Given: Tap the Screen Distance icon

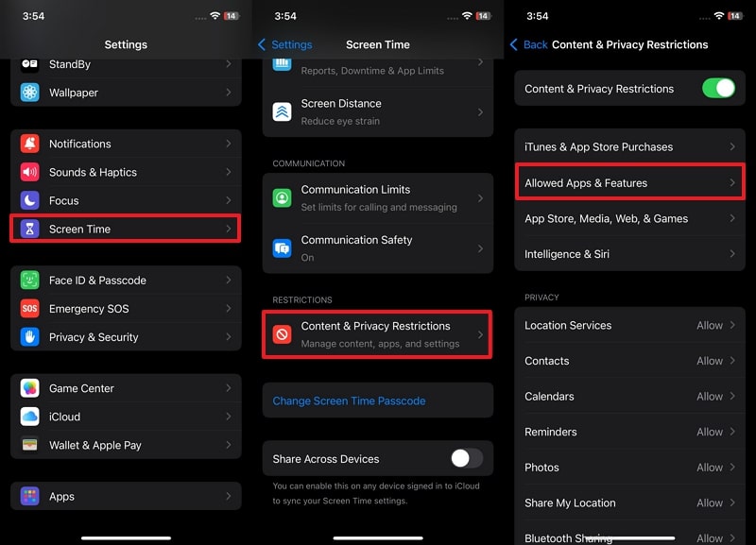Looking at the screenshot, I should click(282, 111).
